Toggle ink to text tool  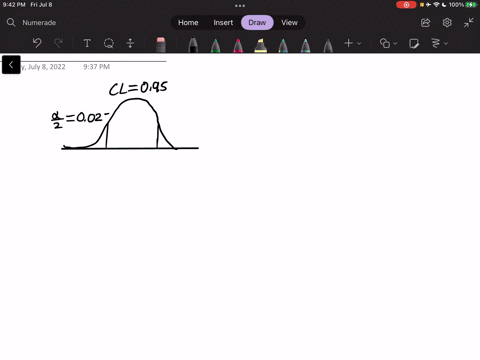coord(436,43)
